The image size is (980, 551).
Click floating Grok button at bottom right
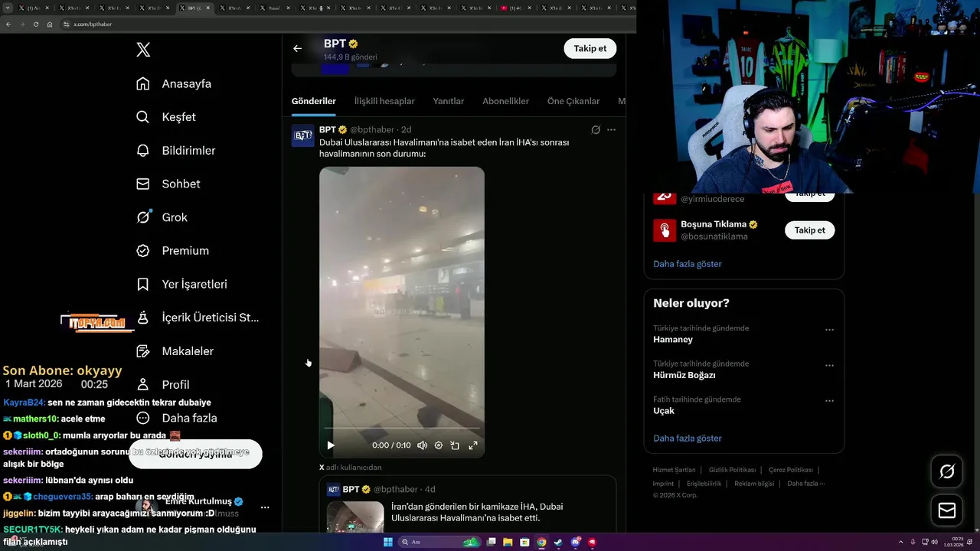(x=947, y=472)
